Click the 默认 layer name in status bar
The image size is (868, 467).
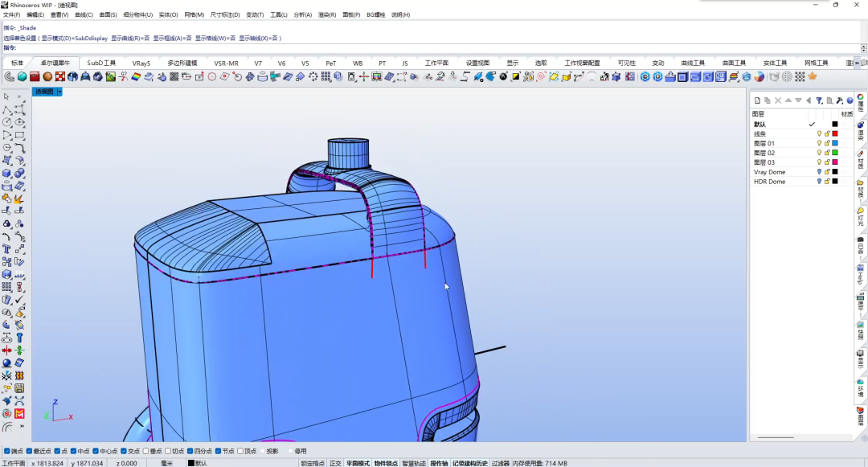(201, 463)
